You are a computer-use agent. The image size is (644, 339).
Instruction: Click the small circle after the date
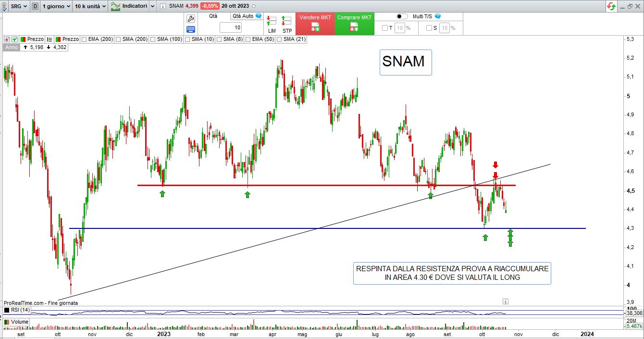(x=254, y=6)
